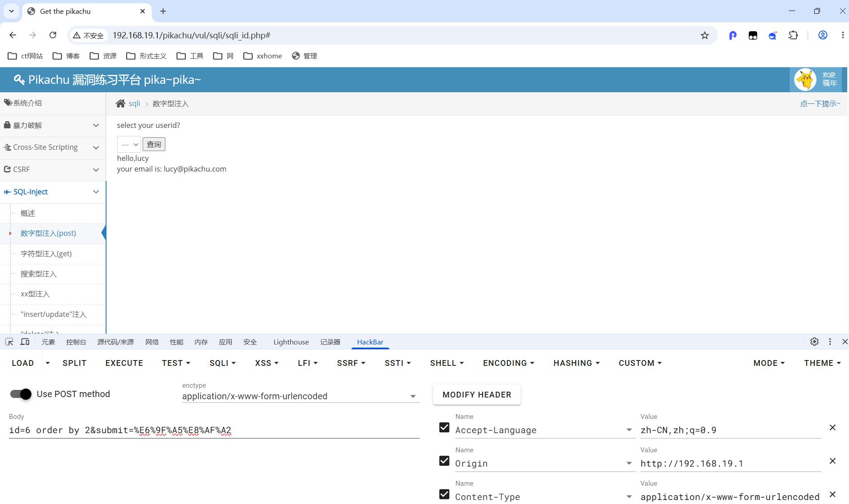Image resolution: width=849 pixels, height=504 pixels.
Task: Click the 不安全 site security warning icon
Action: coord(89,35)
